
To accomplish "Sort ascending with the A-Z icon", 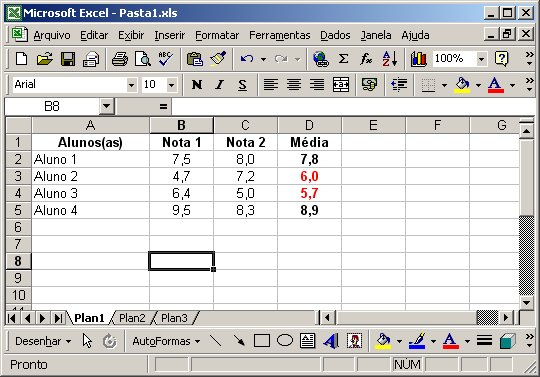I will point(390,59).
